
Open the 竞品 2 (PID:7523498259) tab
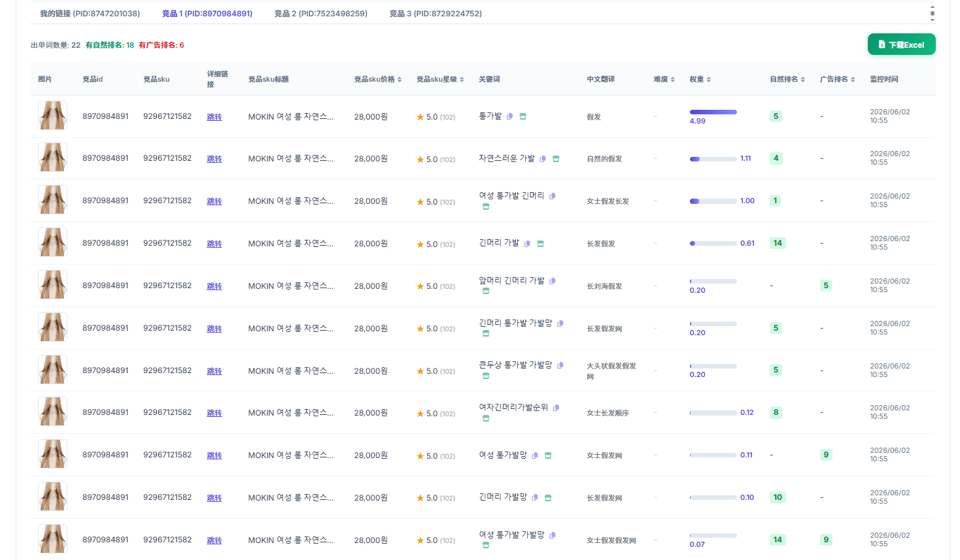(320, 14)
